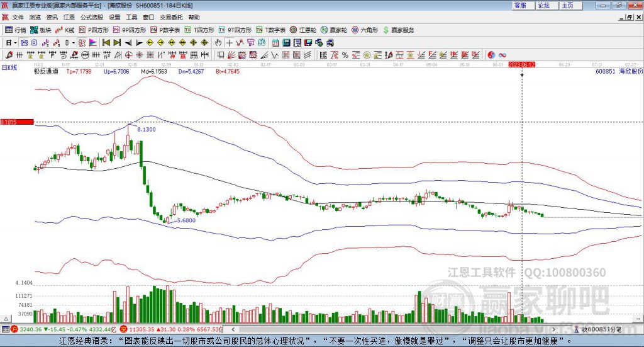Open 赢家服务 with the dollar icon
Image resolution: width=644 pixels, height=347 pixels.
pos(398,30)
